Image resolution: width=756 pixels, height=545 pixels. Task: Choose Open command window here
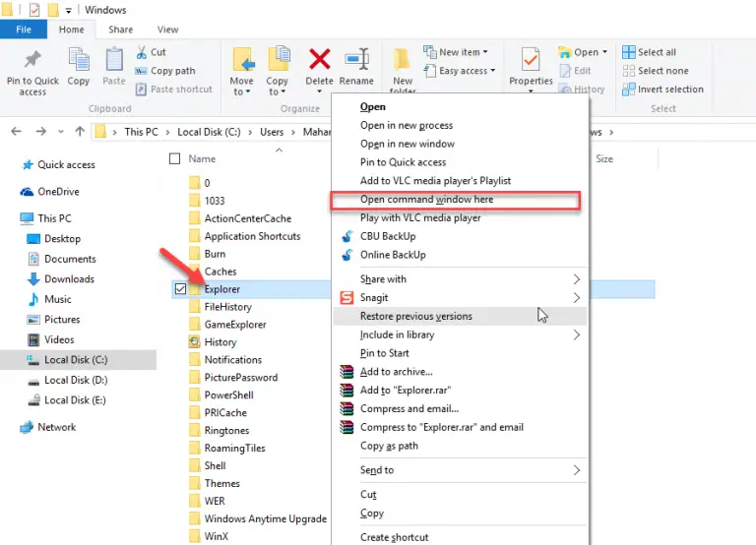click(x=426, y=200)
